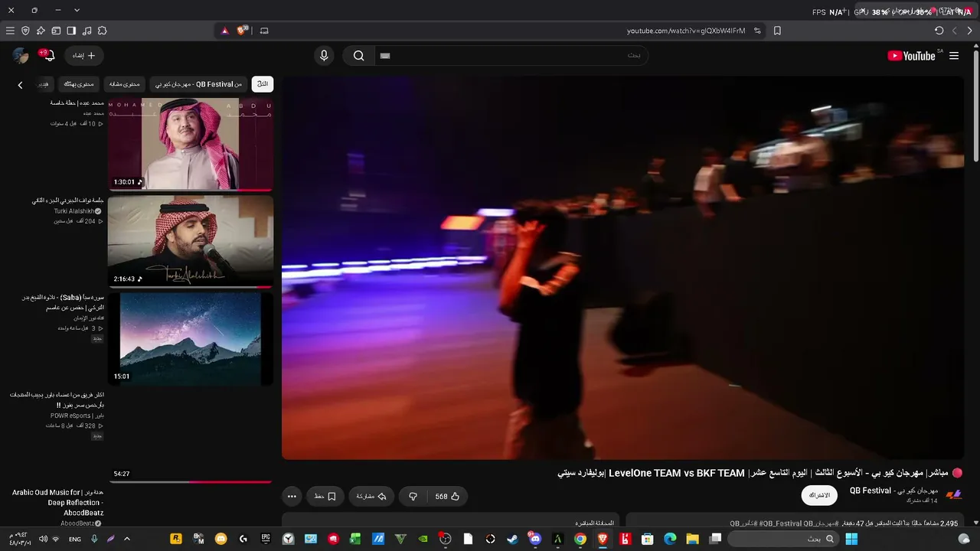Open Rockstar Games Launcher from taskbar
The image size is (980, 551).
coord(176,539)
